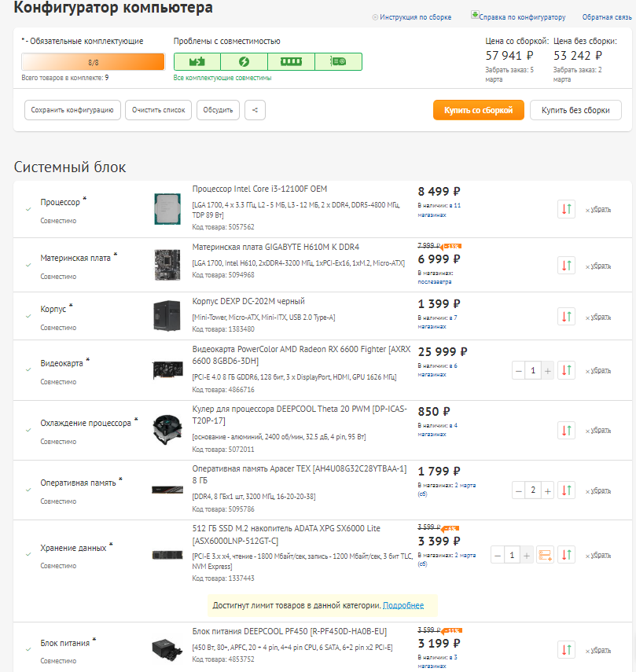This screenshot has height=672, width=636.
Task: Open Видеокарта PowerColor Radeon RX 6600 title
Action: pos(301,354)
